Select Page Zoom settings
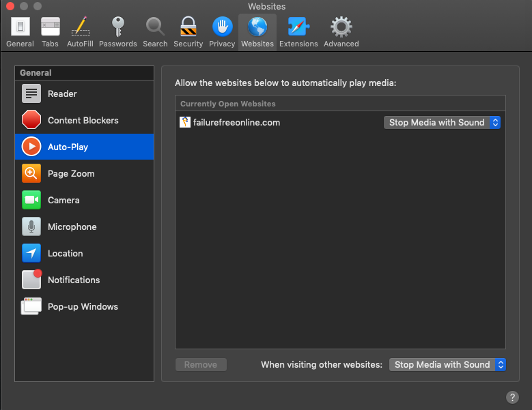 point(84,173)
